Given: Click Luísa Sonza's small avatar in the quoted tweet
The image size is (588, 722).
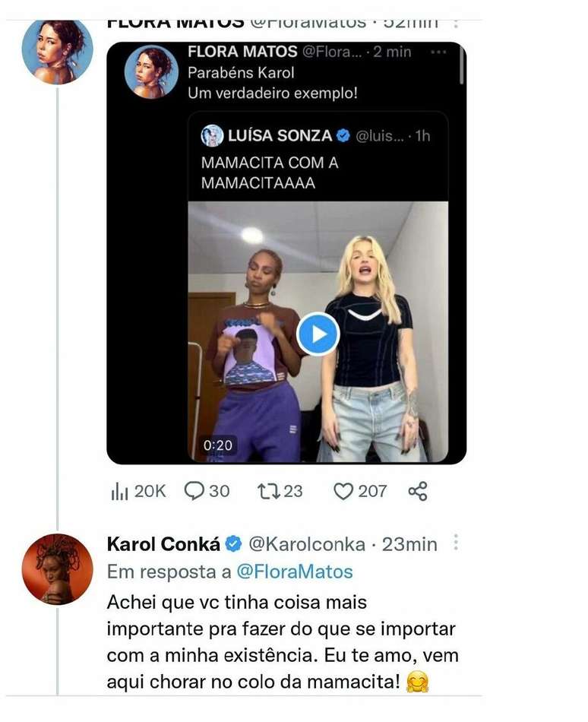Looking at the screenshot, I should click(212, 136).
